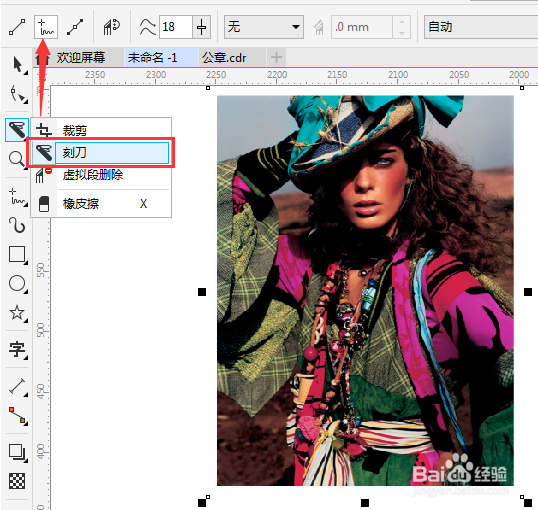Click the eraser icon beside 橡皮擦
Screen dimensions: 538x510
point(44,204)
